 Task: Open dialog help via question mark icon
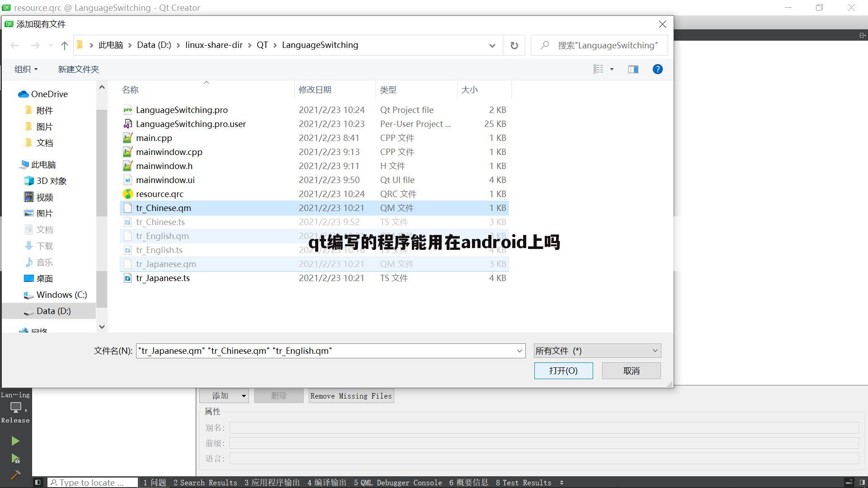pyautogui.click(x=657, y=69)
